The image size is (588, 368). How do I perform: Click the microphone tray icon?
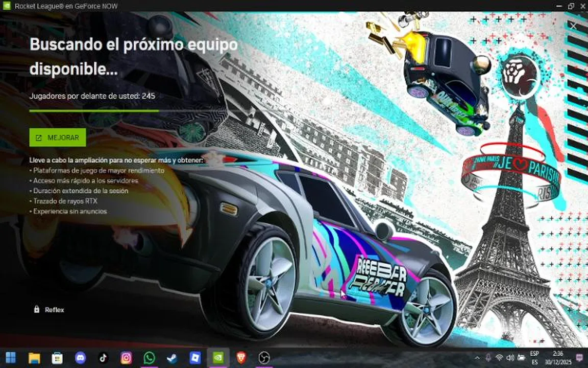pyautogui.click(x=488, y=358)
